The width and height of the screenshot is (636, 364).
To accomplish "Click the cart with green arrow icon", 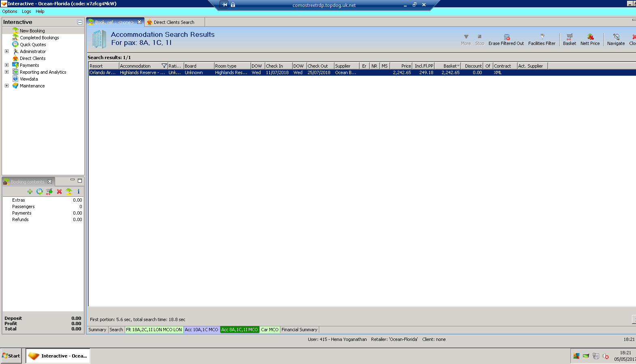I will pos(49,192).
